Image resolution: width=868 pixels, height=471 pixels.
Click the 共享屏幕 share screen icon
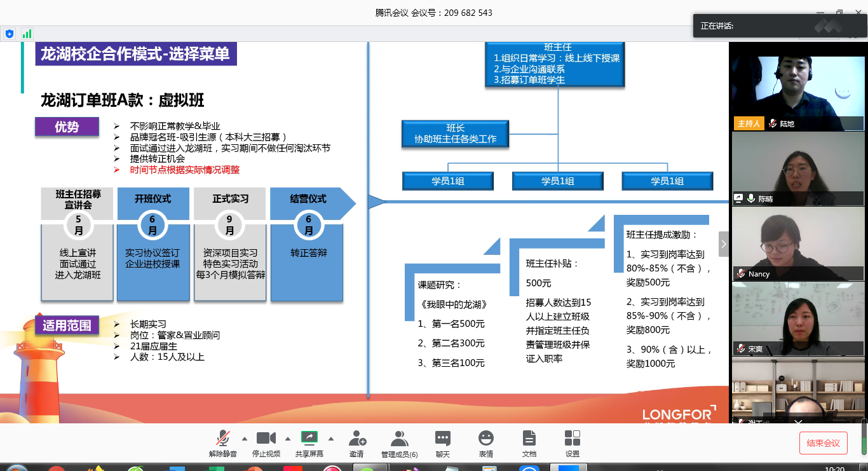point(309,439)
